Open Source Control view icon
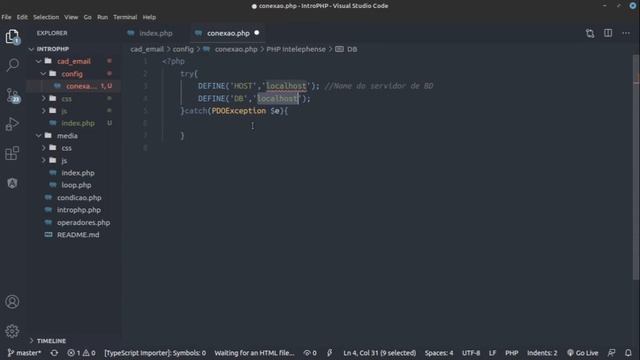This screenshot has width=640, height=360. (13, 95)
